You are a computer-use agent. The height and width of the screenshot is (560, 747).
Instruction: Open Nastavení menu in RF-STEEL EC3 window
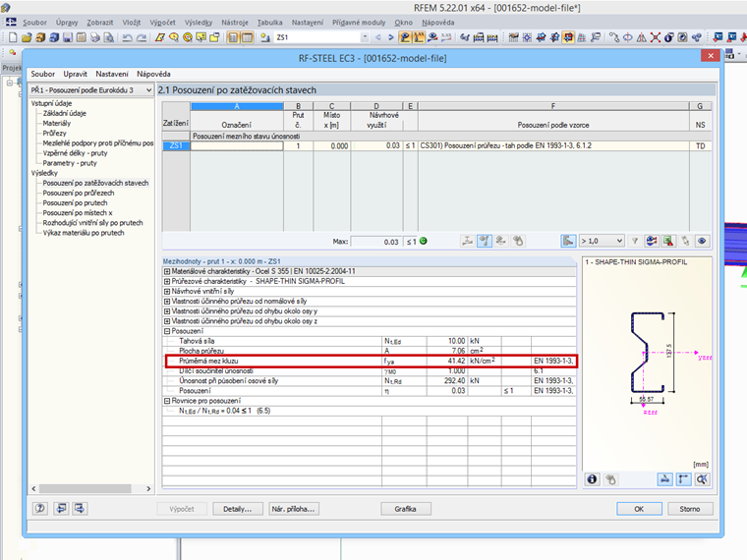pos(111,74)
